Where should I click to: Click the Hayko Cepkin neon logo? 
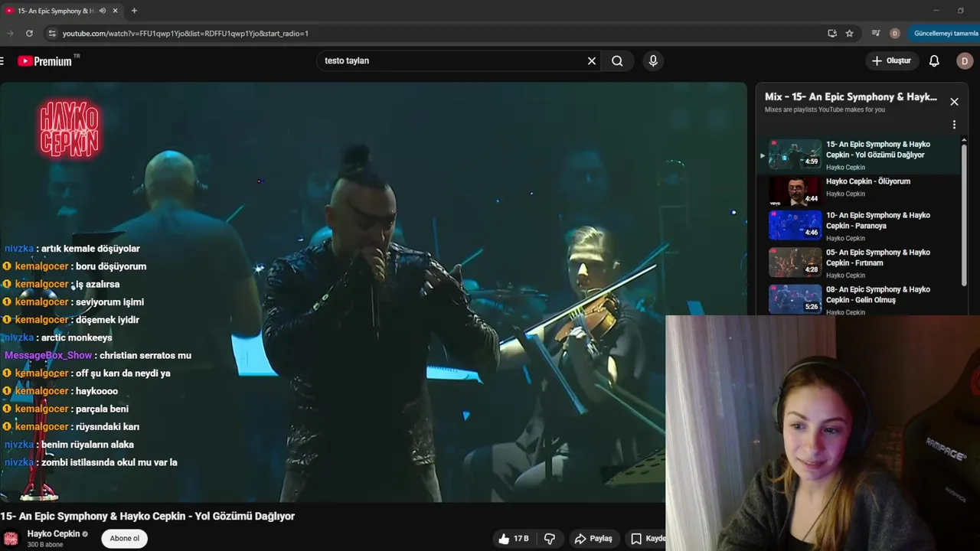click(70, 129)
